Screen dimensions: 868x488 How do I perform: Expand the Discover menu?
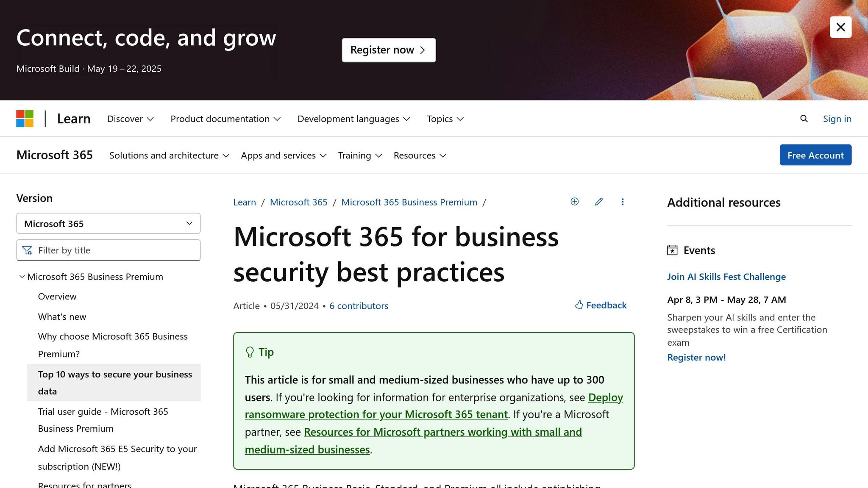coord(130,119)
